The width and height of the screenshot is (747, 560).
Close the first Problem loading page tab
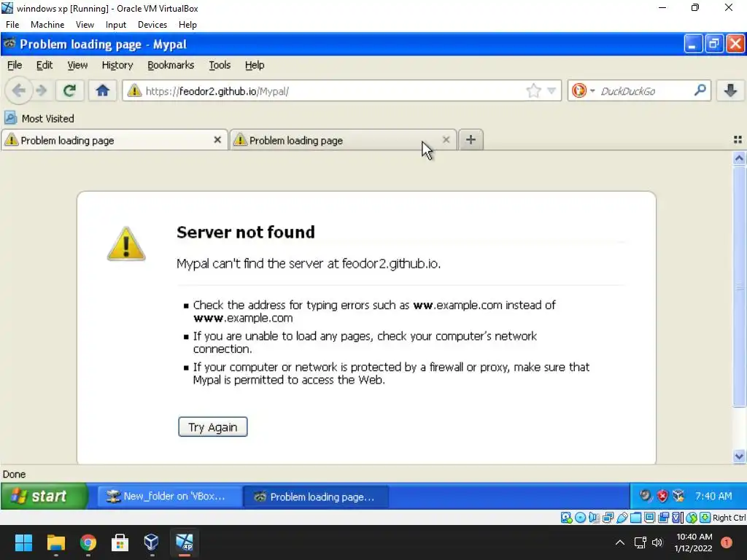(x=217, y=140)
